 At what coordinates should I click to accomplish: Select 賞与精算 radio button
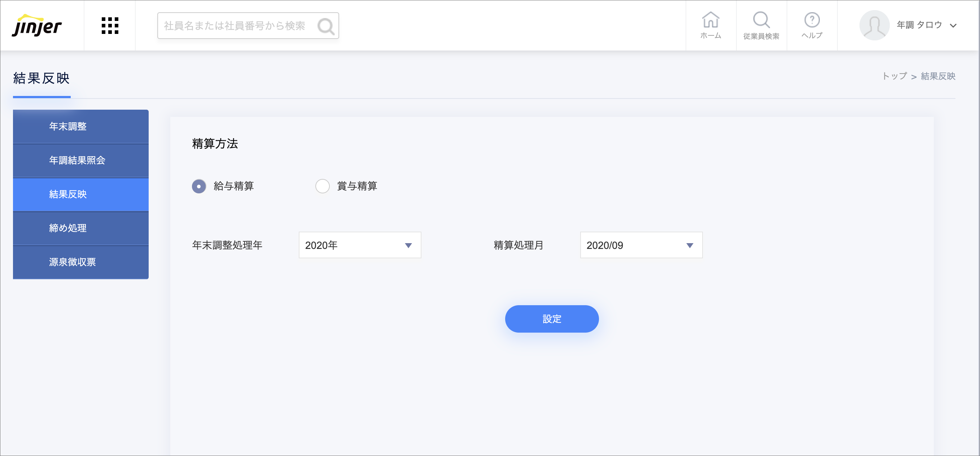(x=322, y=187)
